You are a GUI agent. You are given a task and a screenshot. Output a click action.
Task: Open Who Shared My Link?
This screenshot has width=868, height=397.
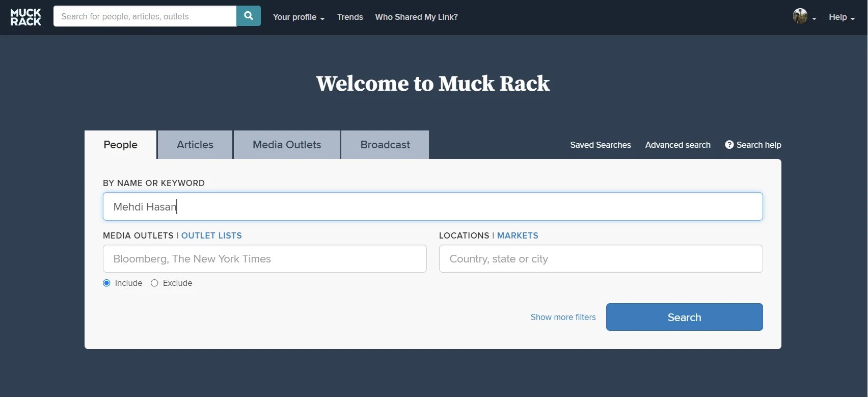[x=416, y=17]
